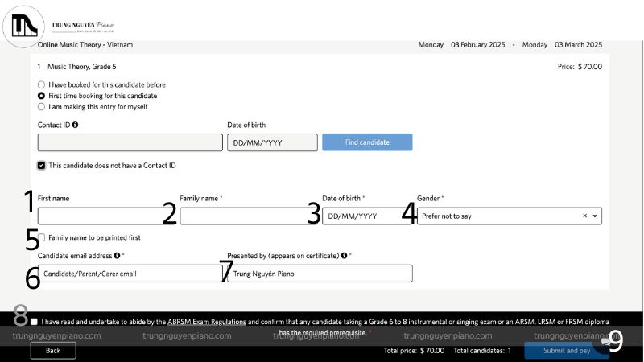This screenshot has height=362, width=644.
Task: Clear the Gender selection with the X icon
Action: [x=585, y=216]
